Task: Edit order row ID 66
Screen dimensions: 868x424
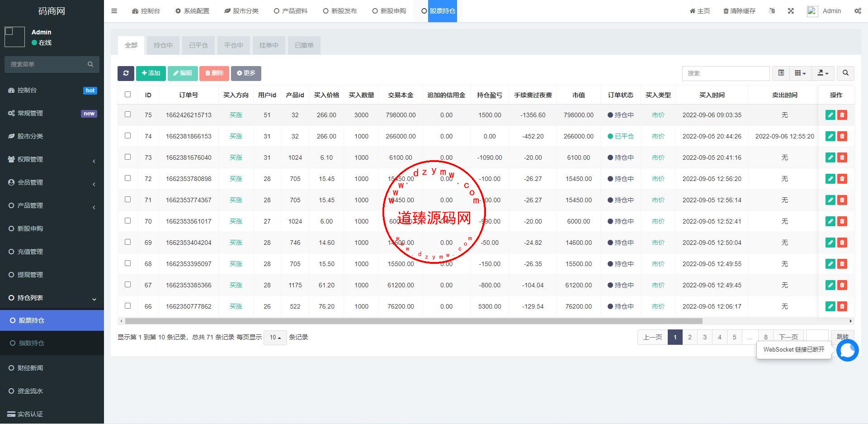Action: pyautogui.click(x=830, y=306)
